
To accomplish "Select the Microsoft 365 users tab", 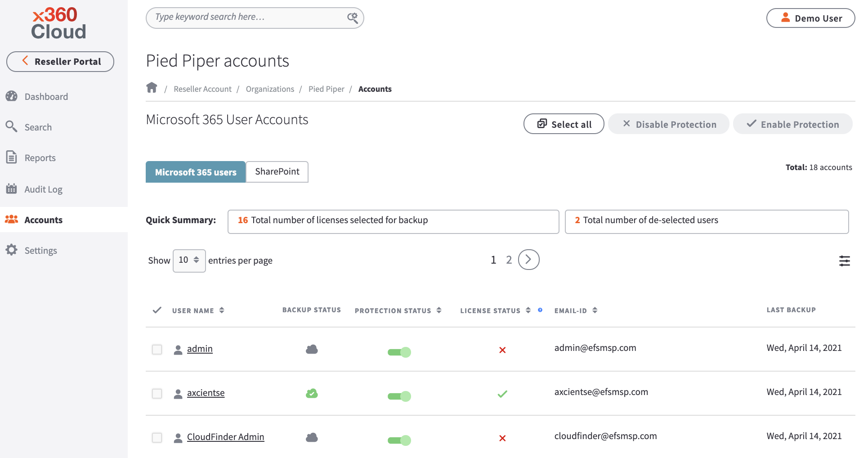I will (x=196, y=171).
